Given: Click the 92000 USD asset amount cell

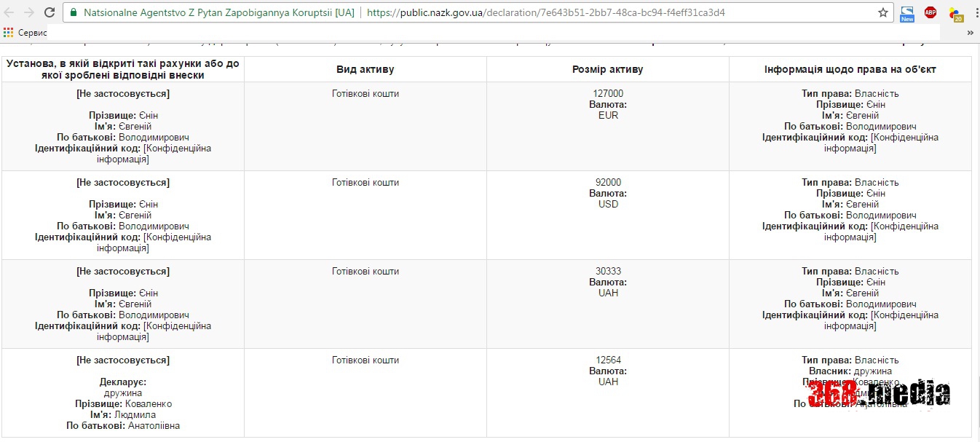Looking at the screenshot, I should 608,193.
